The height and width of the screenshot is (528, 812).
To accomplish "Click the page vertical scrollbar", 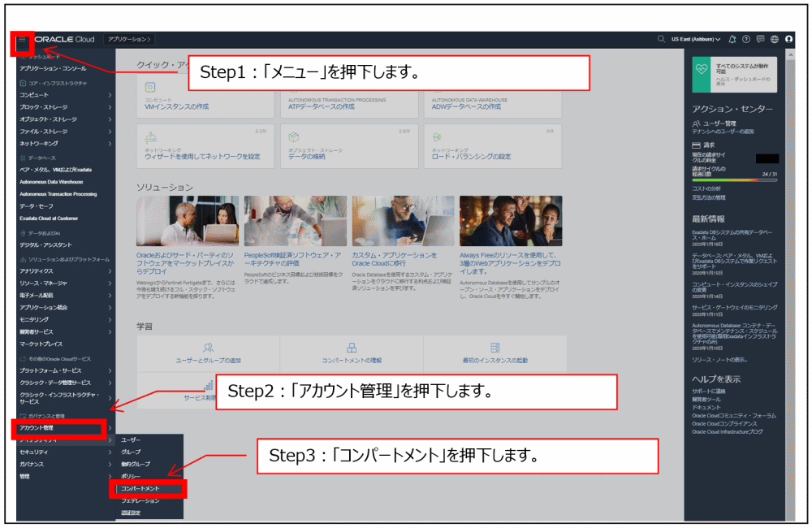I will [x=790, y=285].
